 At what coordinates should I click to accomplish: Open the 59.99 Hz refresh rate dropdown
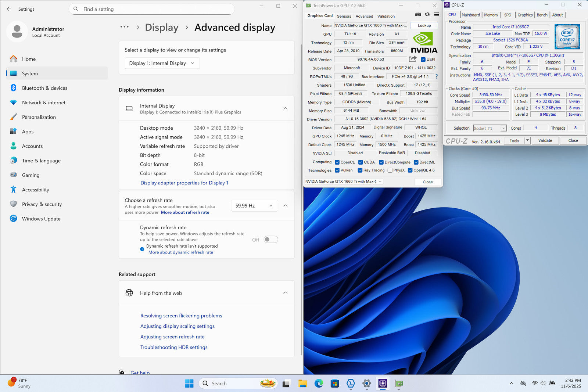tap(254, 206)
